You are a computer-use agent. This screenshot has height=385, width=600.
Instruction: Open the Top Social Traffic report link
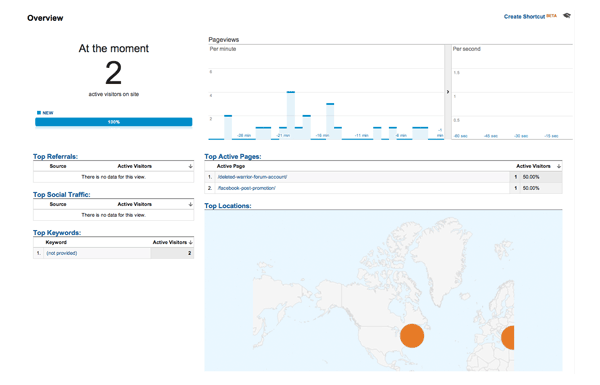tap(62, 194)
